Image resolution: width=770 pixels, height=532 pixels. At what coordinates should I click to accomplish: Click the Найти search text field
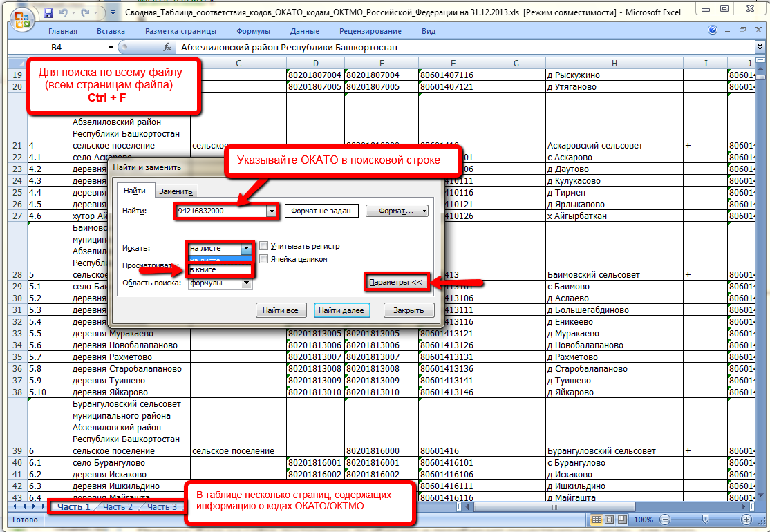tap(220, 211)
